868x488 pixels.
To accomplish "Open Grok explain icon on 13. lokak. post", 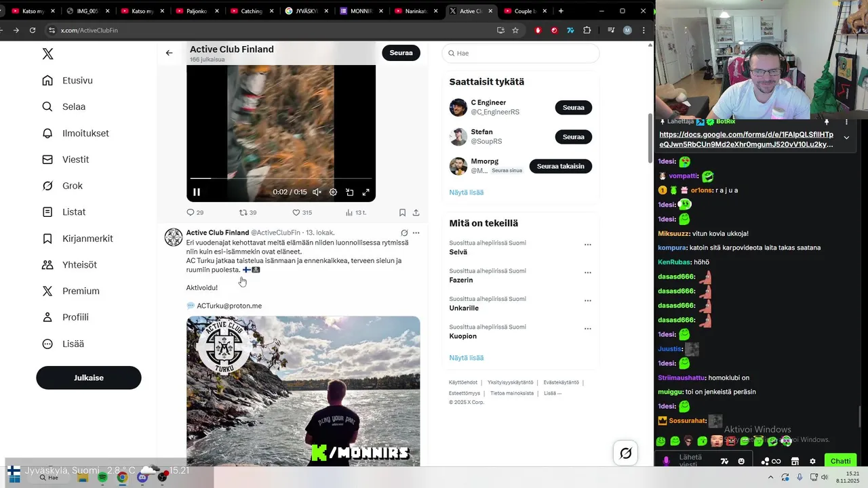I will tap(404, 232).
